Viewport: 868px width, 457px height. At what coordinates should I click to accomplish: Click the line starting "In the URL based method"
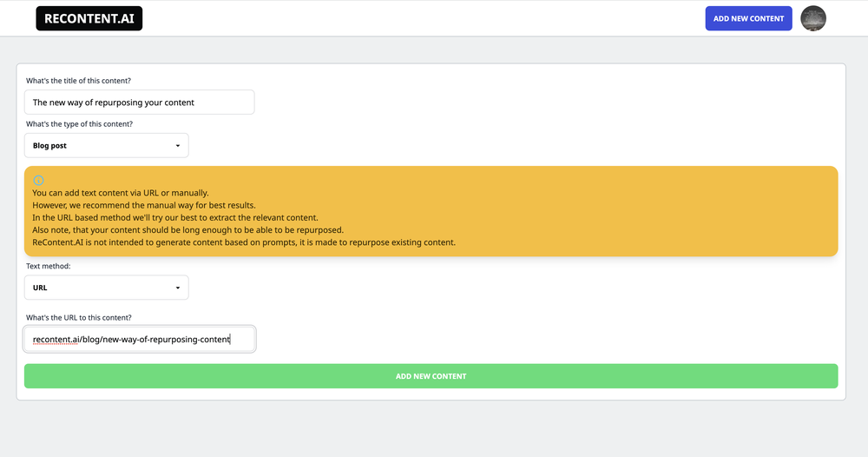[175, 218]
